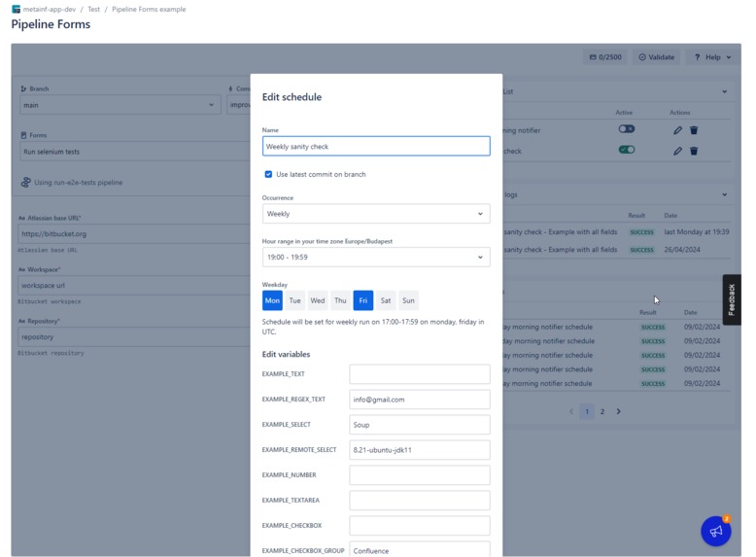Toggle the Sat weekday button
Image resolution: width=756 pixels, height=557 pixels.
click(386, 300)
